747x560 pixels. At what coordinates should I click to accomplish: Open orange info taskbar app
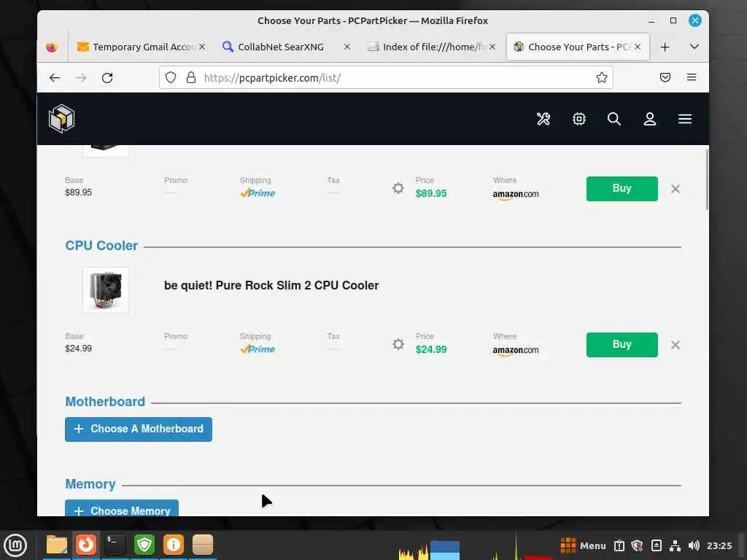click(174, 545)
